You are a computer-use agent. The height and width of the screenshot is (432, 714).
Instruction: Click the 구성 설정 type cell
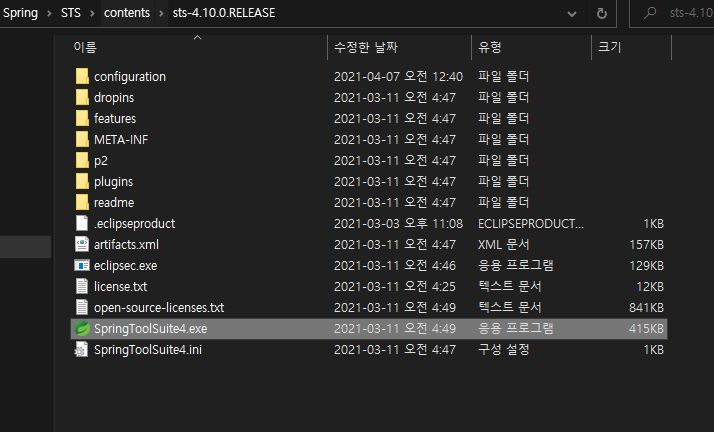click(504, 350)
